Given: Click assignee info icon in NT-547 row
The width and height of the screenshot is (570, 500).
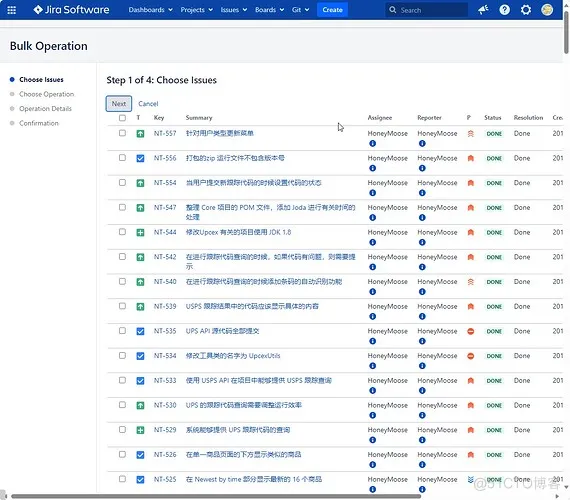Looking at the screenshot, I should 372,218.
